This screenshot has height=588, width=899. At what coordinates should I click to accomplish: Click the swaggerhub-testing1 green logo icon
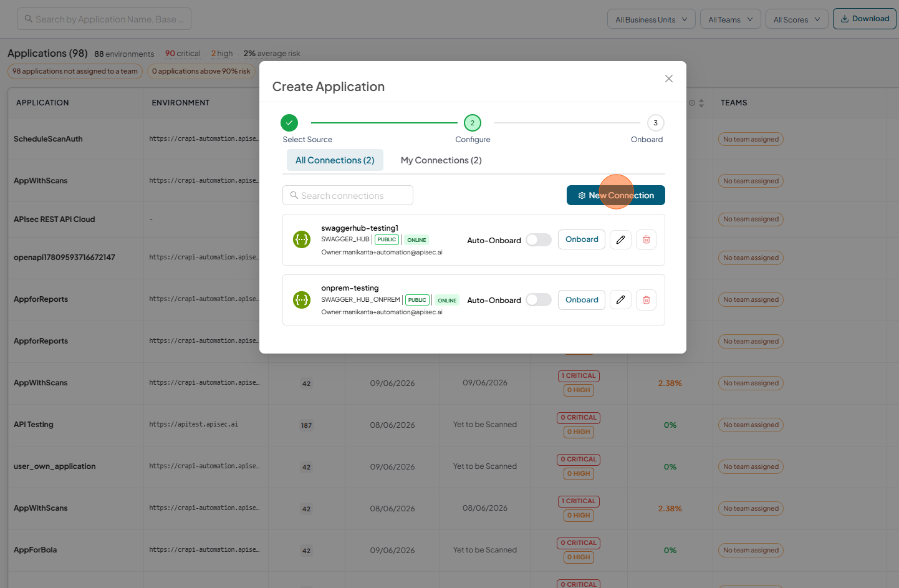(302, 239)
